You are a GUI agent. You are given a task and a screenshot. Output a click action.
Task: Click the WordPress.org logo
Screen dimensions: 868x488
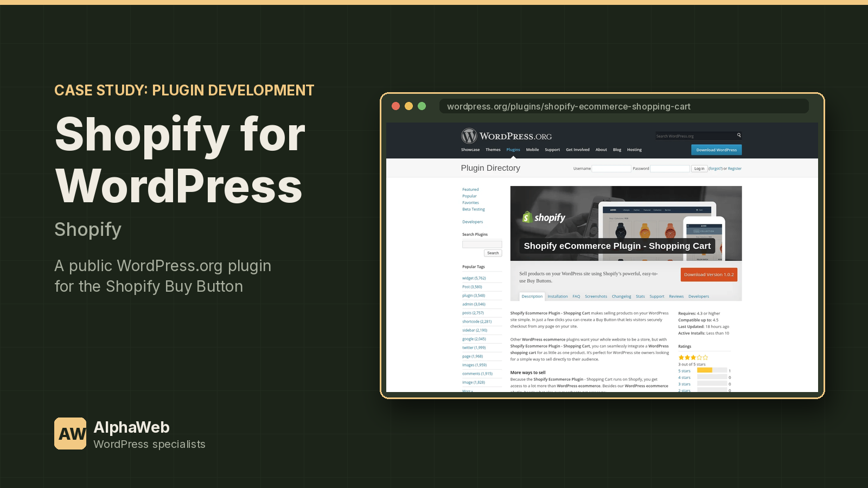pyautogui.click(x=506, y=136)
